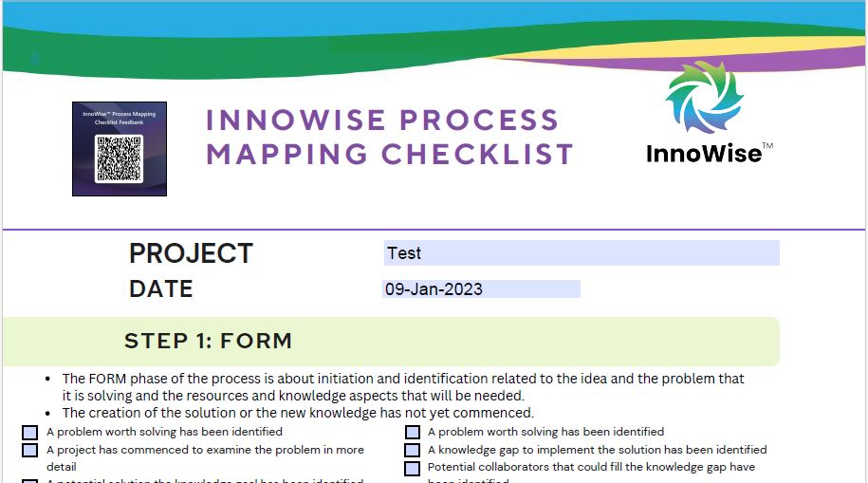Image resolution: width=868 pixels, height=483 pixels.
Task: Click the Project field containing 'Test'
Action: coord(582,253)
